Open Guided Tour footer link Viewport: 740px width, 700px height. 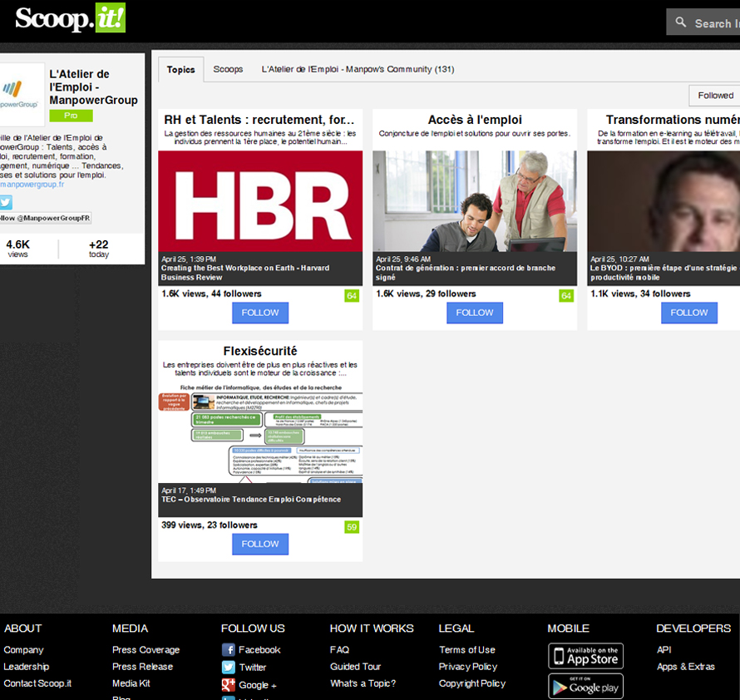355,667
